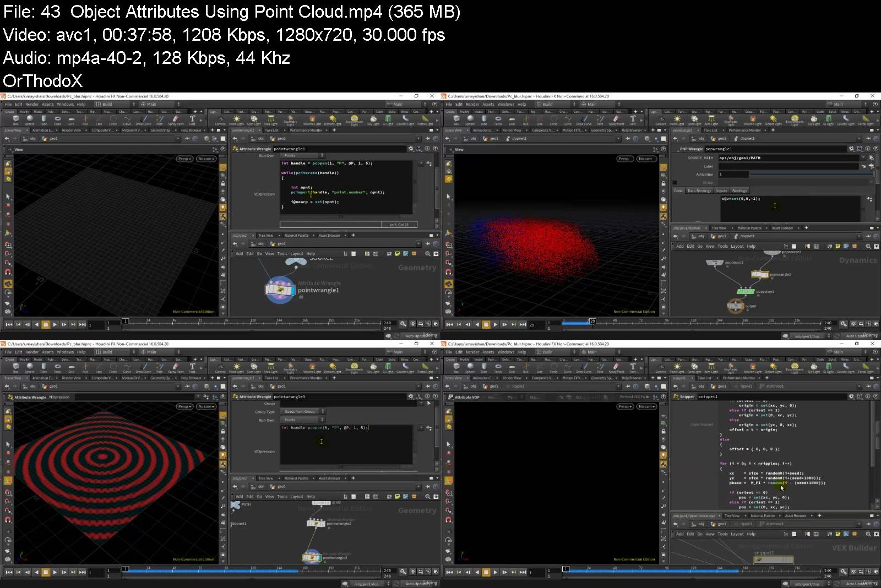Click Add in top-left network editor menu
Image resolution: width=881 pixels, height=588 pixels.
240,254
